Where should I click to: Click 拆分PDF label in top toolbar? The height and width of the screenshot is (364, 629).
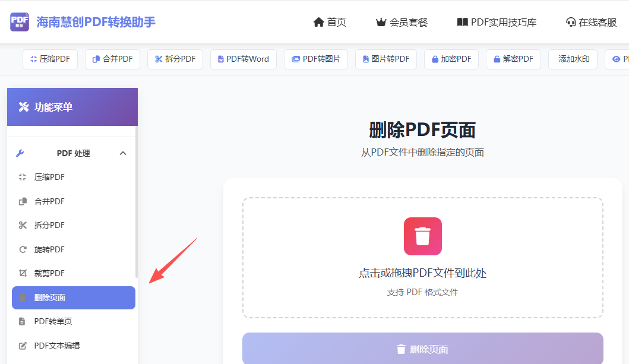point(181,59)
